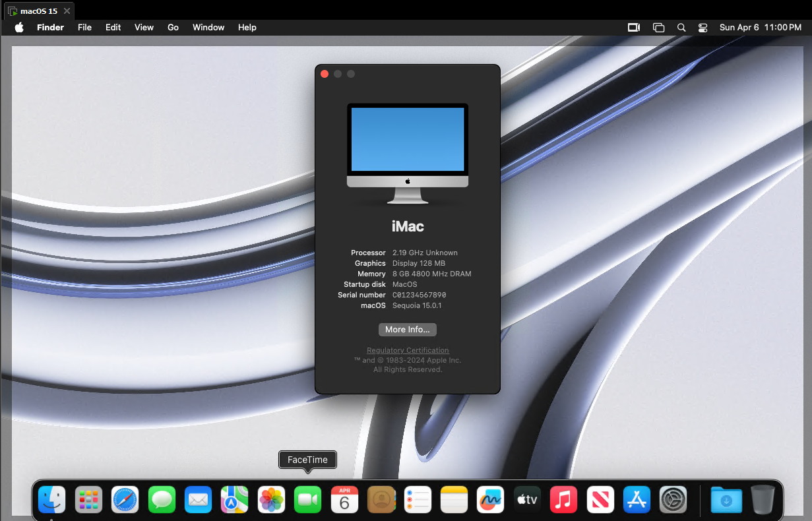Open System Settings from the Dock
The width and height of the screenshot is (812, 521).
click(x=673, y=500)
